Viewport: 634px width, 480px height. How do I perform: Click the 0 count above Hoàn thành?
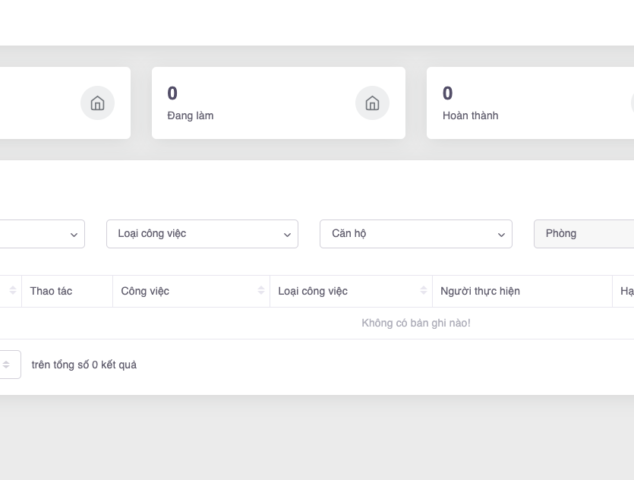pos(447,94)
